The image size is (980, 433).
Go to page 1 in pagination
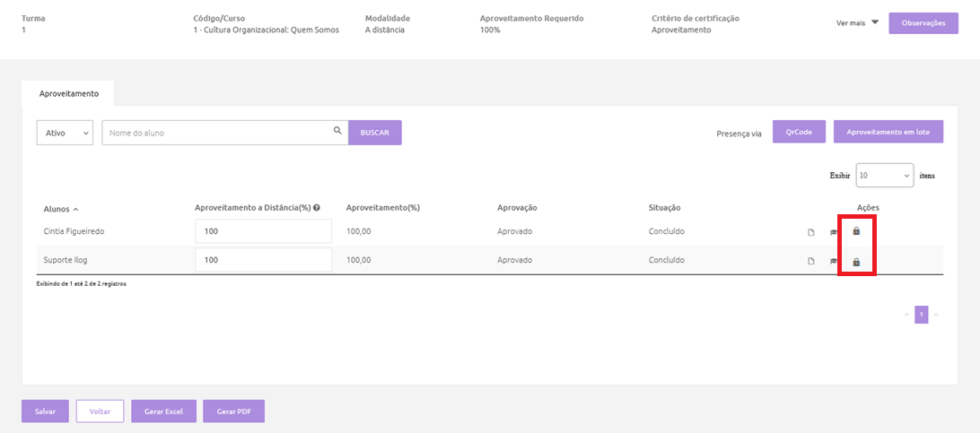point(922,315)
